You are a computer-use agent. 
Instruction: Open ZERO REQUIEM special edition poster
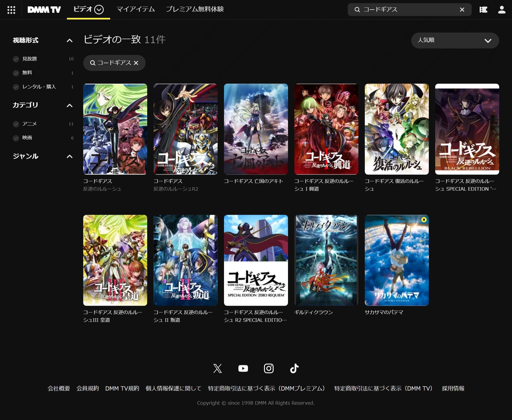tap(256, 260)
